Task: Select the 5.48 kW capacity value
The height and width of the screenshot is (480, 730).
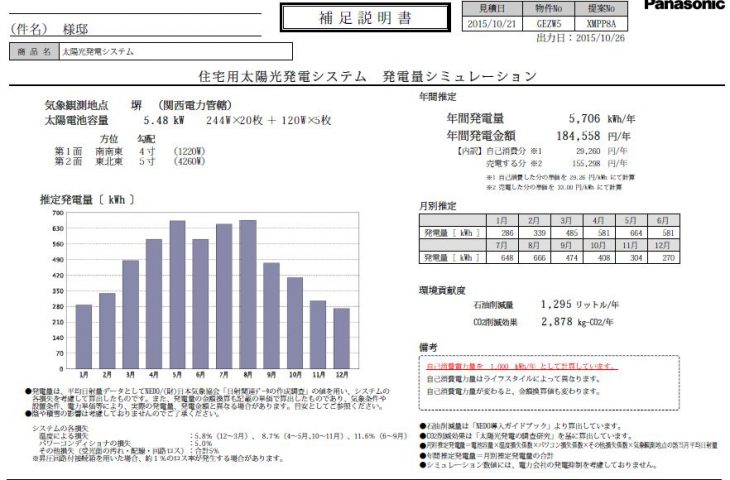Action: pyautogui.click(x=163, y=120)
